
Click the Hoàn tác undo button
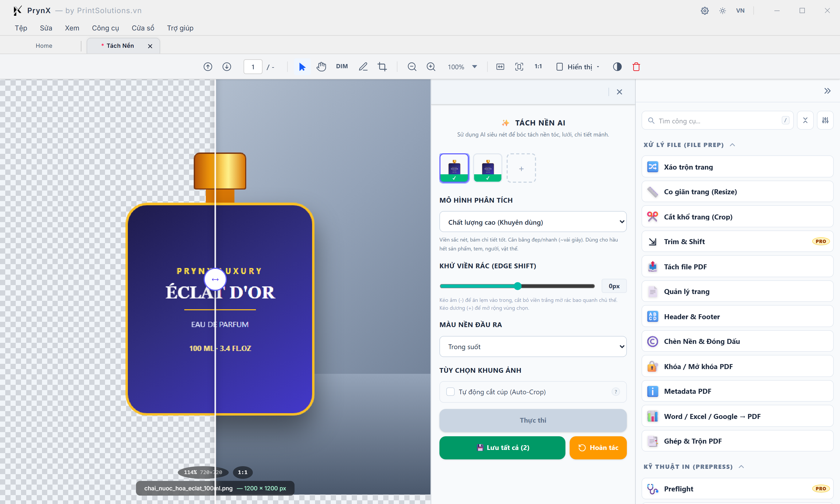click(x=598, y=448)
